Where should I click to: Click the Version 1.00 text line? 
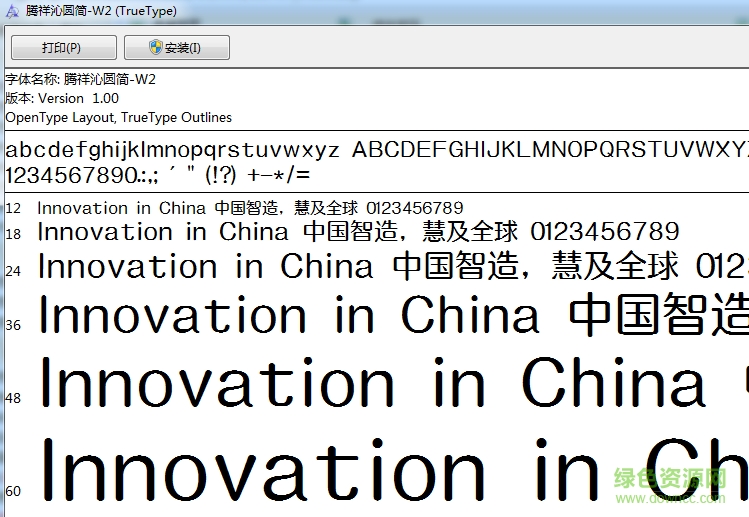(x=62, y=98)
